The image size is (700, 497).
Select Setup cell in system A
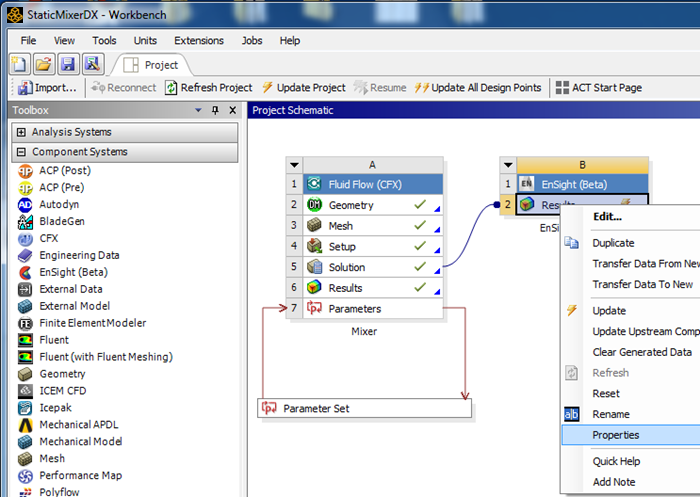click(373, 246)
